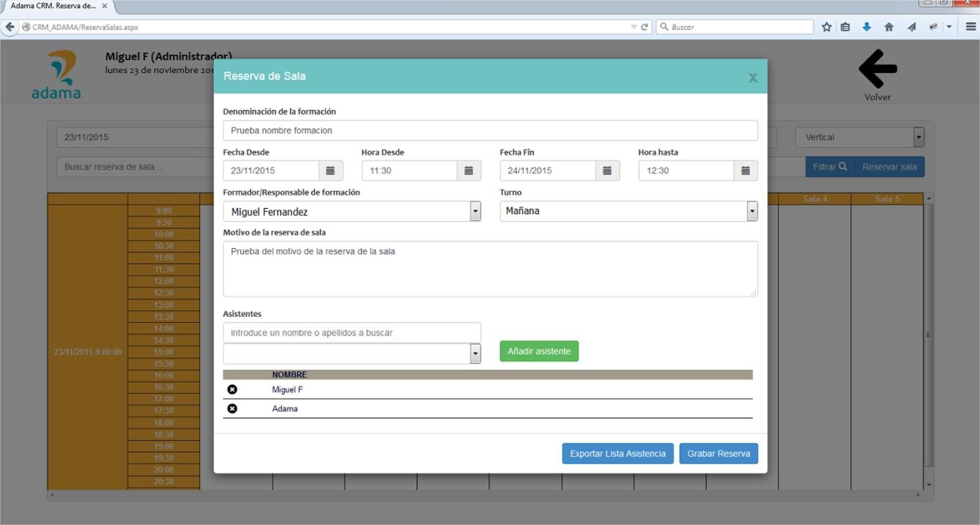Screen dimensions: 980x525
Task: Select the Adama CRM browser tab
Action: pos(55,6)
